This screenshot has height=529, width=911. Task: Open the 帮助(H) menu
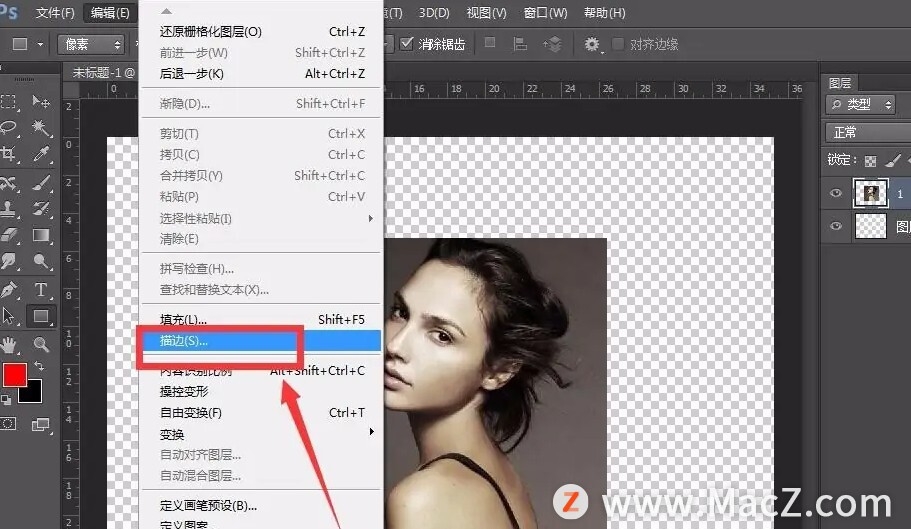pyautogui.click(x=605, y=13)
